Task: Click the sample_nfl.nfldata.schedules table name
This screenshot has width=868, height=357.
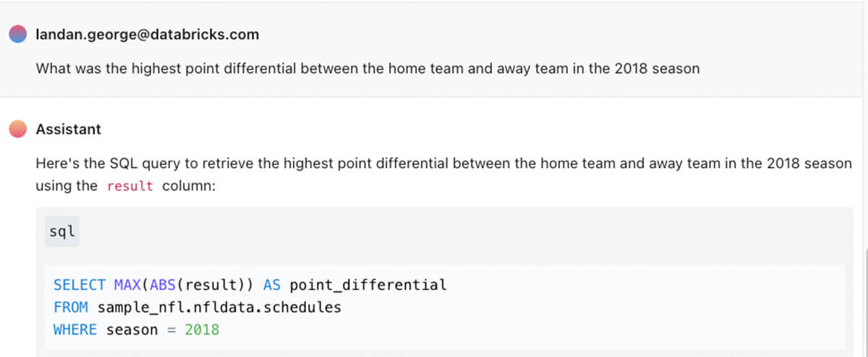Action: (x=219, y=308)
